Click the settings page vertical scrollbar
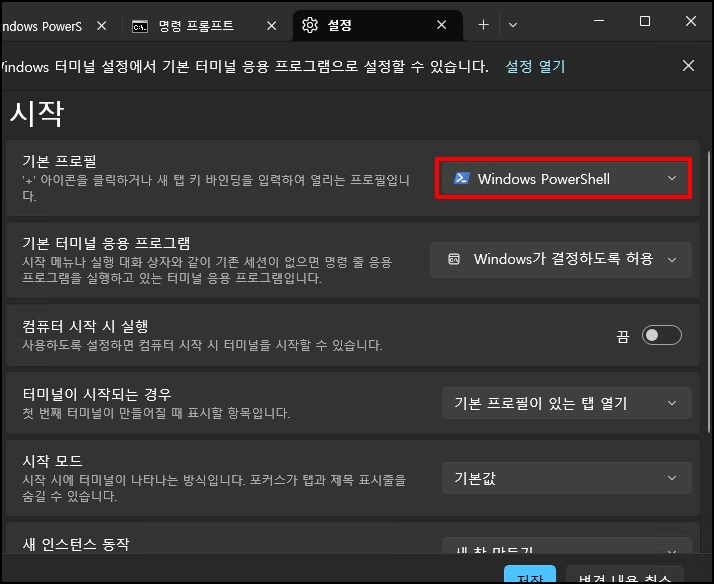Viewport: 714px width, 584px height. (709, 291)
